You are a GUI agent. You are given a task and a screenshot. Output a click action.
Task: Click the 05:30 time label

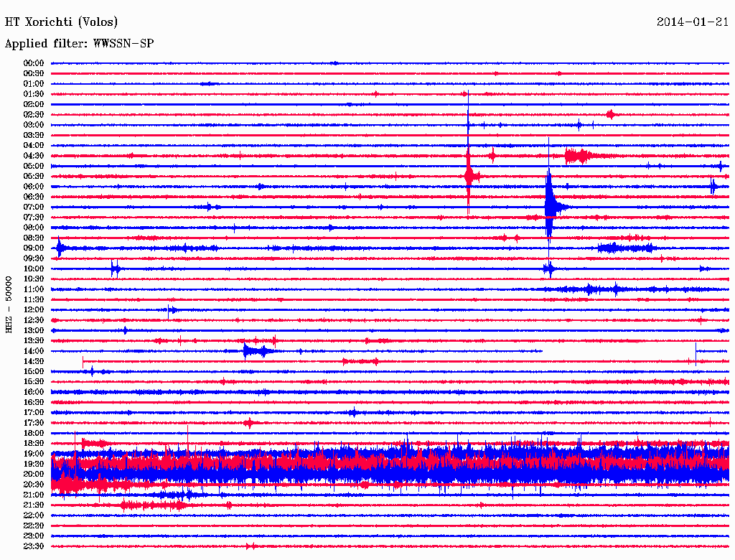pyautogui.click(x=34, y=177)
